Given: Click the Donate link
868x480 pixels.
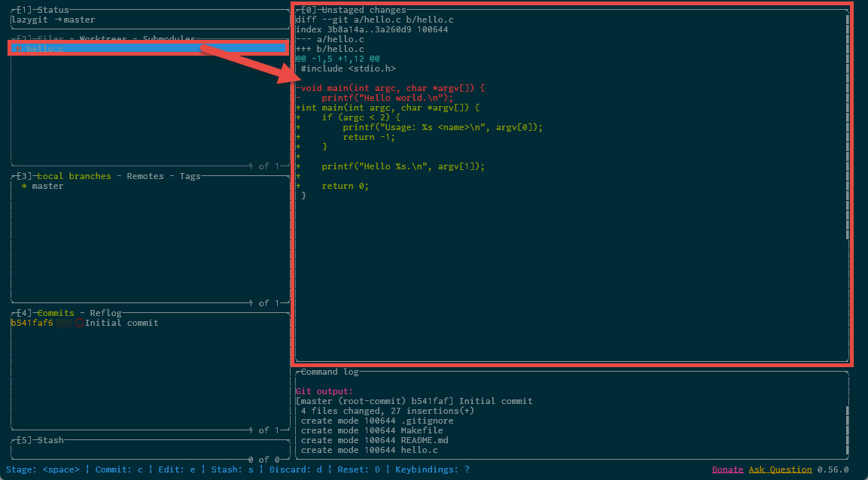Looking at the screenshot, I should click(x=727, y=469).
